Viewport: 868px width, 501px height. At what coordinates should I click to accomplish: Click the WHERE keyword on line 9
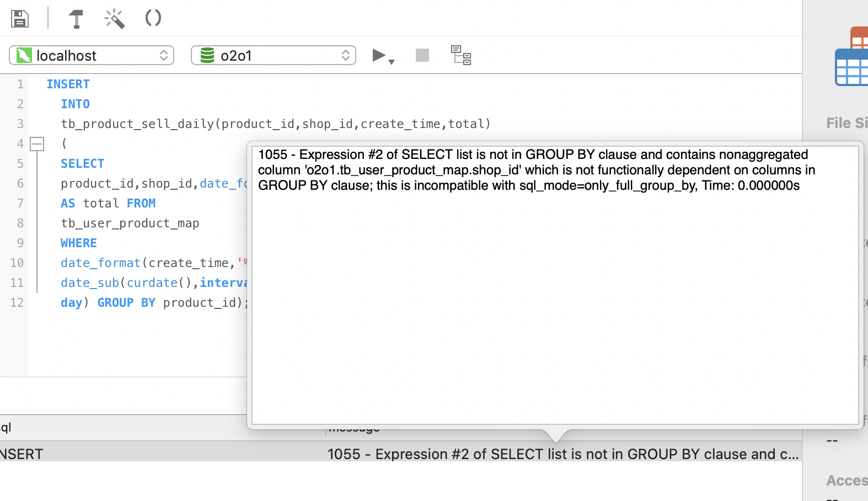coord(79,243)
